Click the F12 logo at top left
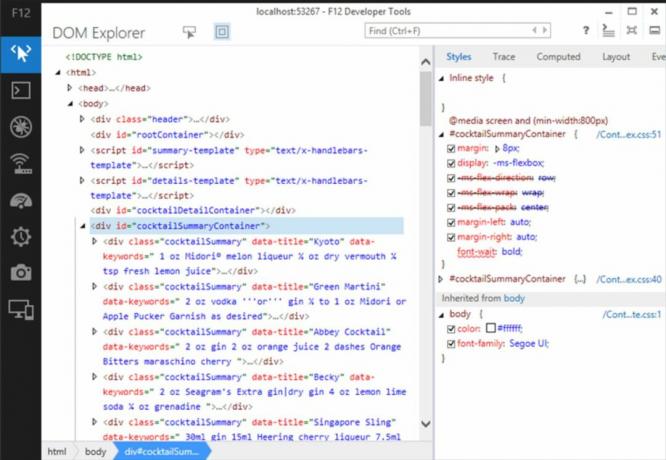Image resolution: width=666 pixels, height=460 pixels. coord(20,13)
